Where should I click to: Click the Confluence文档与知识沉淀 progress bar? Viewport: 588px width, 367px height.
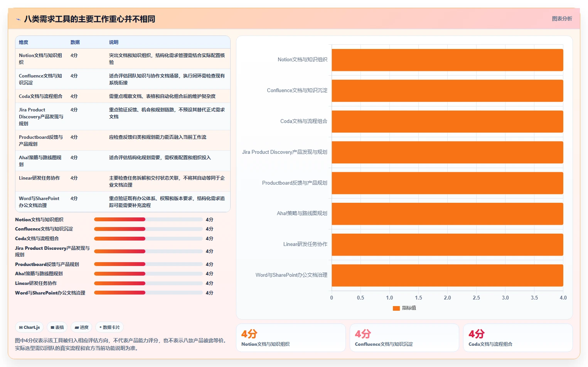point(148,229)
